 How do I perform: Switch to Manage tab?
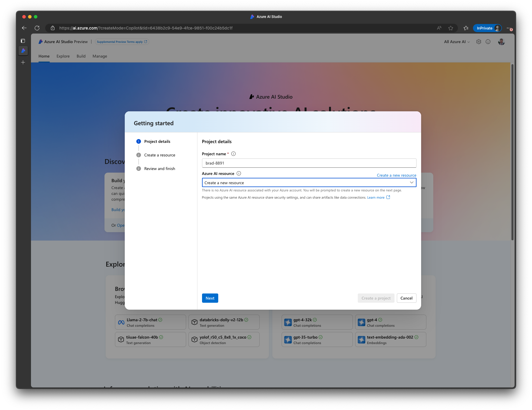point(100,56)
